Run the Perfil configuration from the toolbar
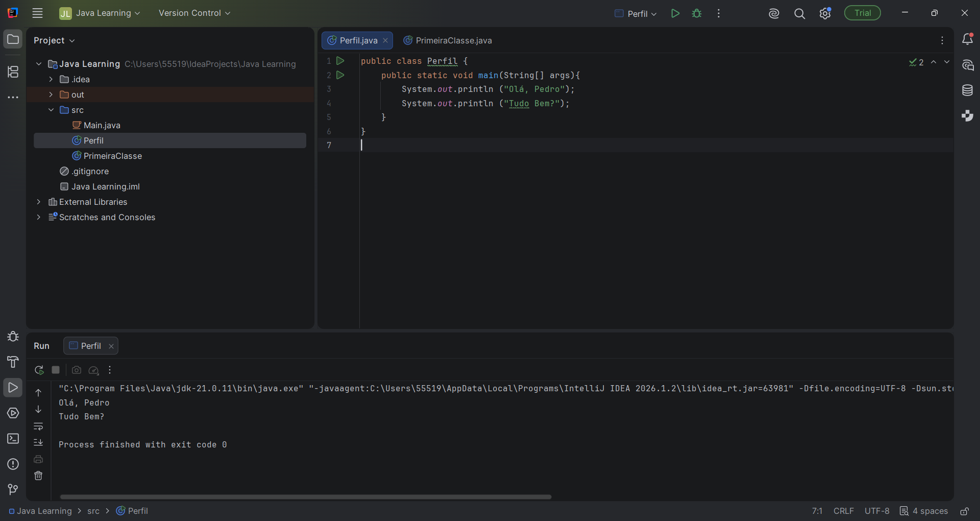 tap(675, 13)
